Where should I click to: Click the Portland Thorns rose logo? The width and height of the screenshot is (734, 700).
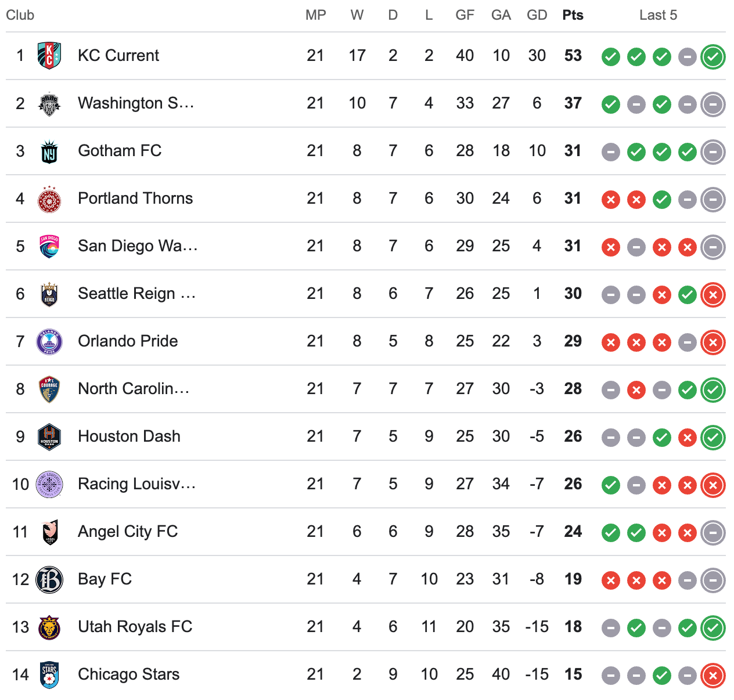pos(49,199)
